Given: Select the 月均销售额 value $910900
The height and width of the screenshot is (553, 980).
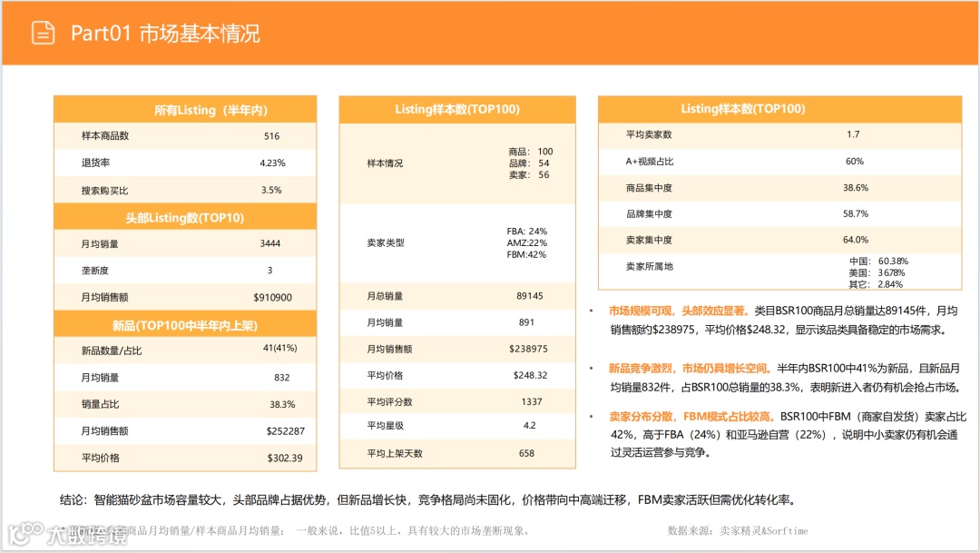Looking at the screenshot, I should click(x=272, y=297).
